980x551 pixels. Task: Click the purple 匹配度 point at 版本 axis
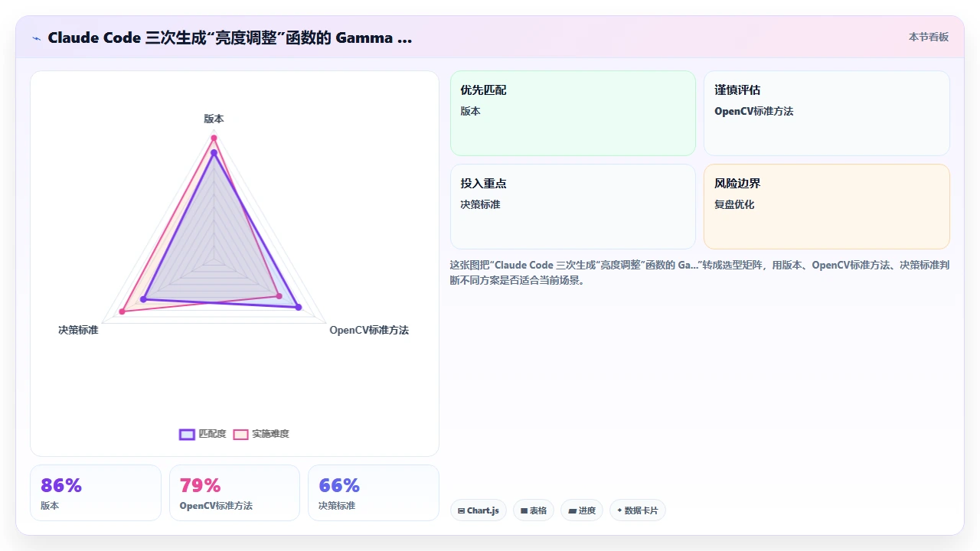pos(214,152)
